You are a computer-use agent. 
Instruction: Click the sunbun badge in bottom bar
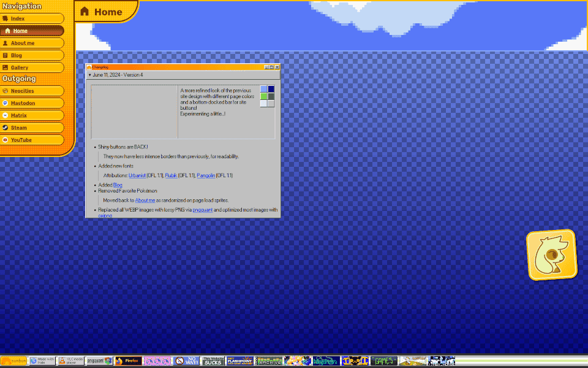13,361
